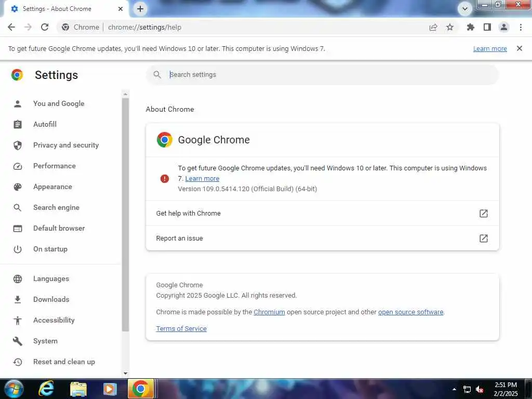The width and height of the screenshot is (532, 399).
Task: Open Accessibility settings
Action: [54, 320]
